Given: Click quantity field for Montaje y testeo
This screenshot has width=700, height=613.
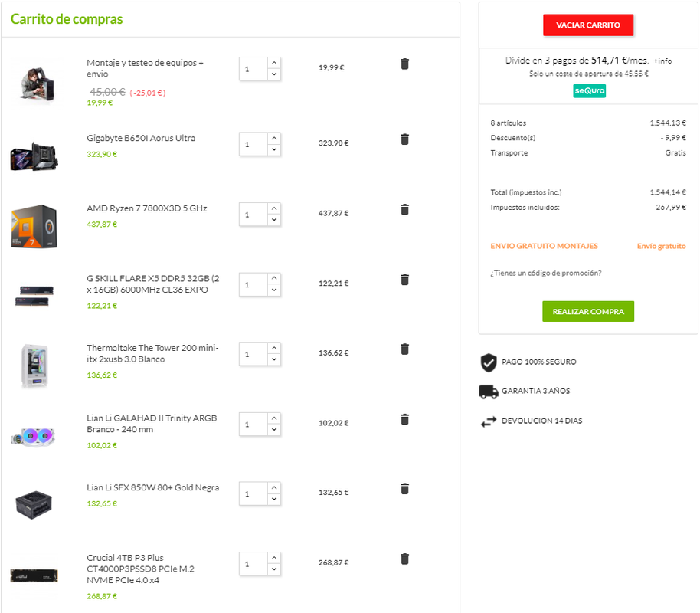Looking at the screenshot, I should pos(254,69).
